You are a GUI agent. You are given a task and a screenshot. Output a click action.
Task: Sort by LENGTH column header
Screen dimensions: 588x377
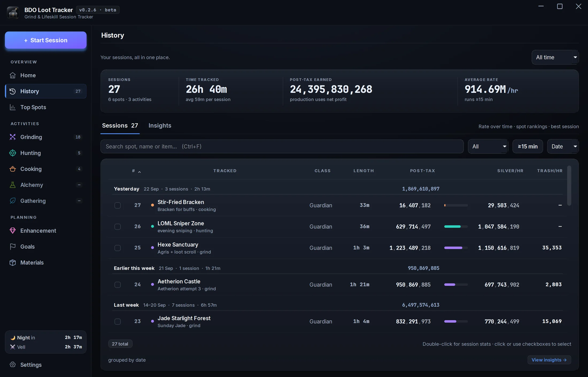coord(364,171)
